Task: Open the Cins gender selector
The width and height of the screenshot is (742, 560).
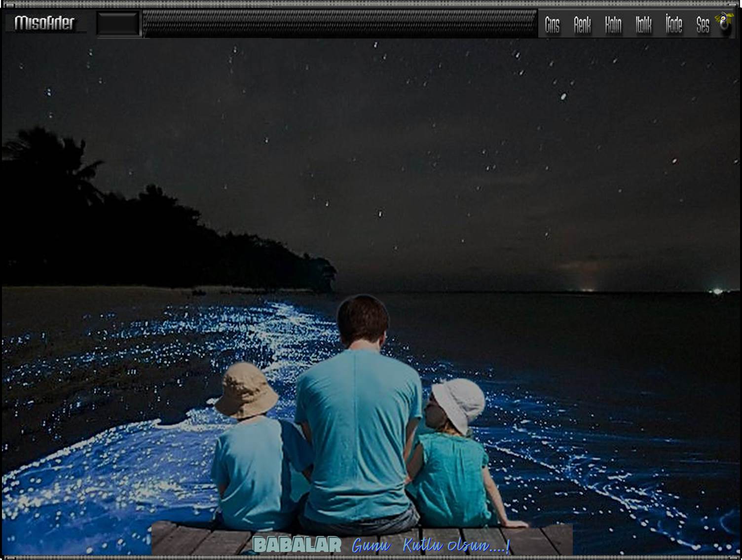Action: 552,24
